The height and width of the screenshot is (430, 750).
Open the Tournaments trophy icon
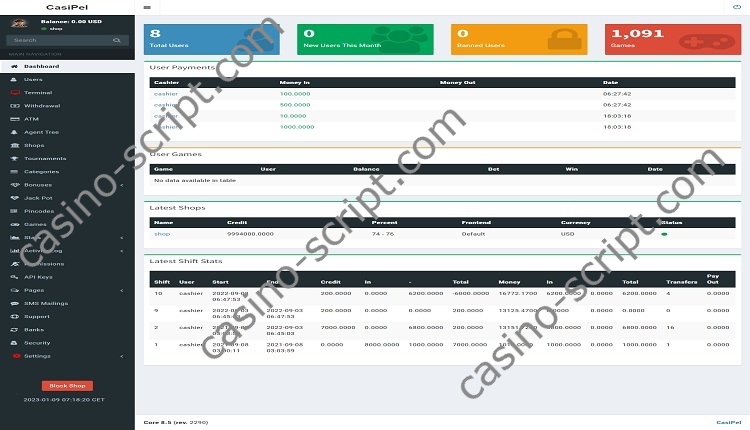point(14,158)
